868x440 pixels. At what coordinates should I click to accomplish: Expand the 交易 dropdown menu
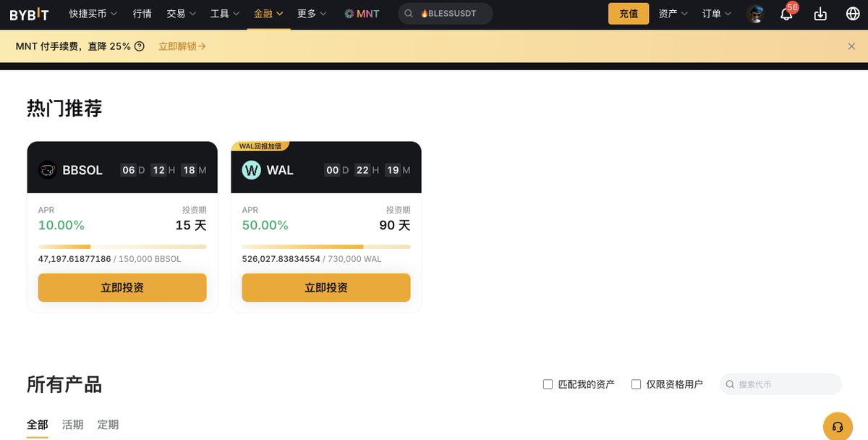pos(181,14)
